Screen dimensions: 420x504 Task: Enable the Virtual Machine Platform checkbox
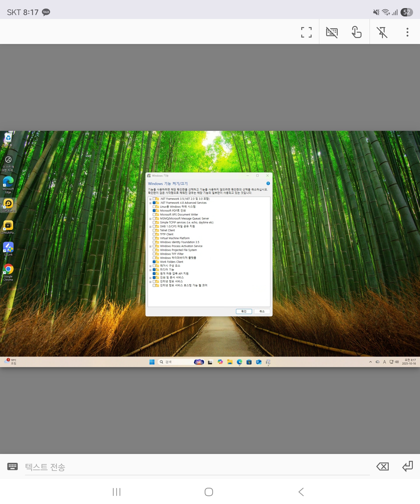click(x=154, y=238)
